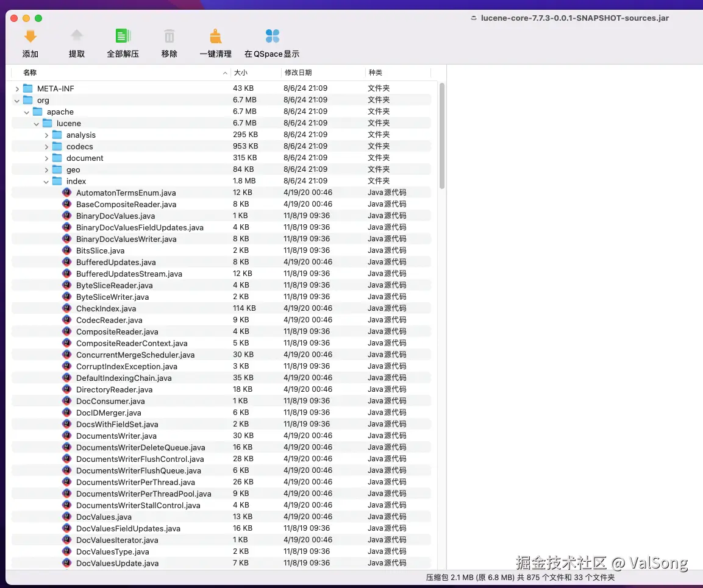Remove selected file via 移除 trash icon
This screenshot has height=588, width=703.
[x=169, y=36]
